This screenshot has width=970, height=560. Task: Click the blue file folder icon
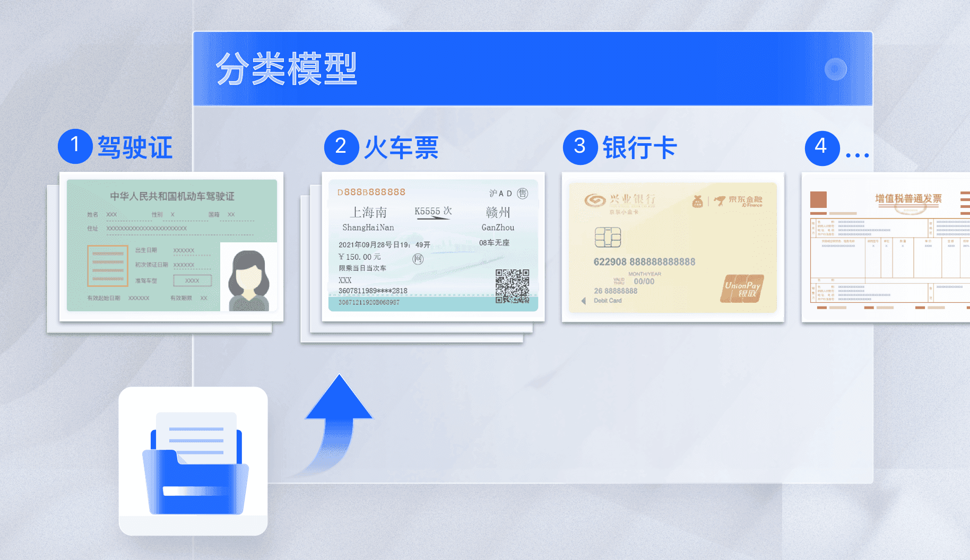tap(195, 463)
